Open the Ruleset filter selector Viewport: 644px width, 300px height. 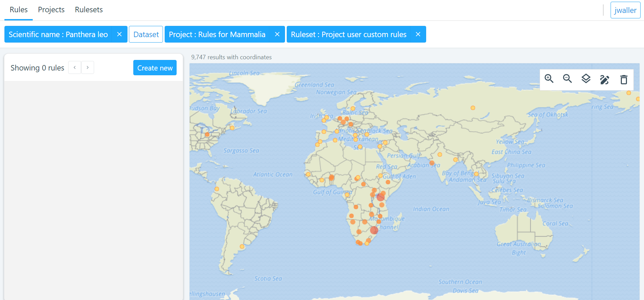(x=348, y=34)
